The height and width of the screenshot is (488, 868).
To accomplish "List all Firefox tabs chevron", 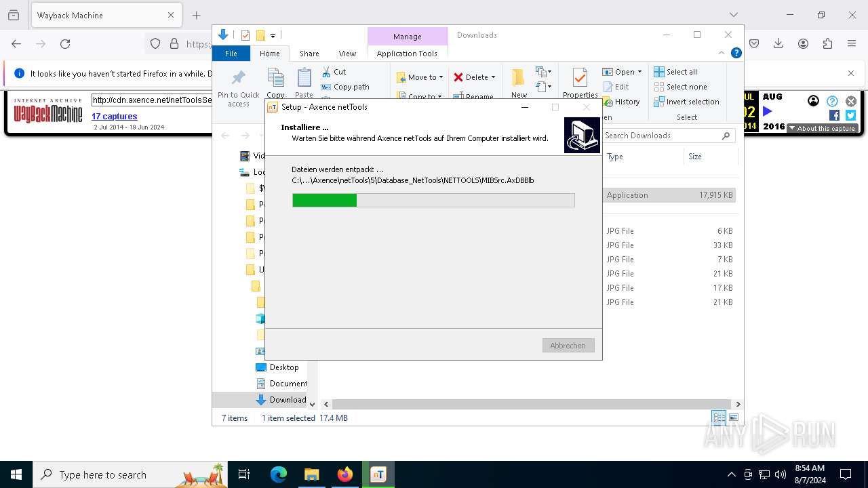I will point(733,15).
